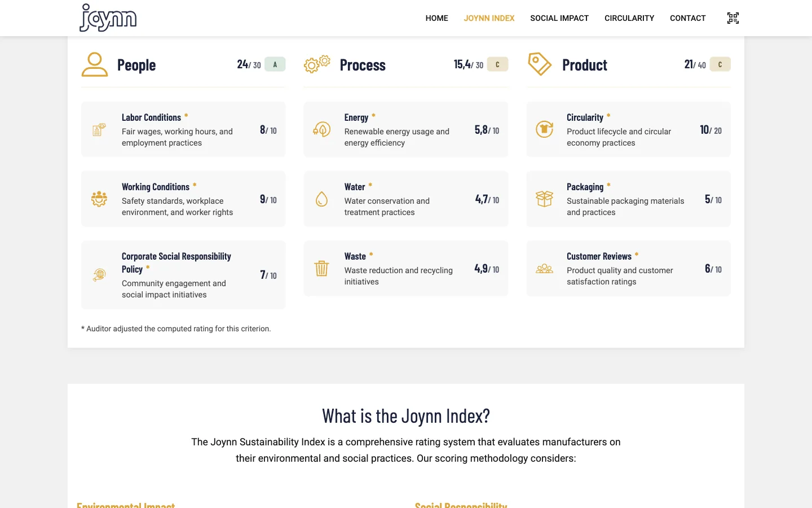Click the Waste trash bin icon

pyautogui.click(x=321, y=269)
